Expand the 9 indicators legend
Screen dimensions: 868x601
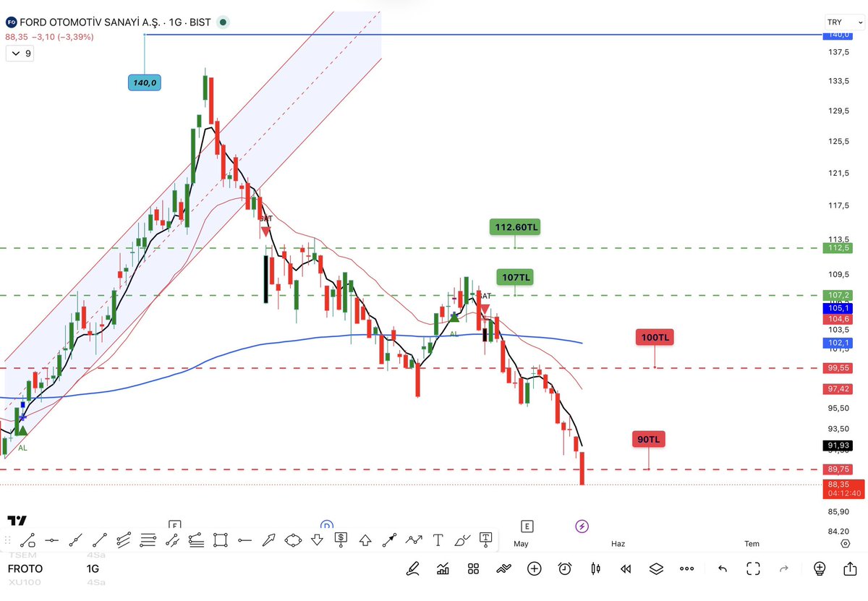(x=20, y=54)
